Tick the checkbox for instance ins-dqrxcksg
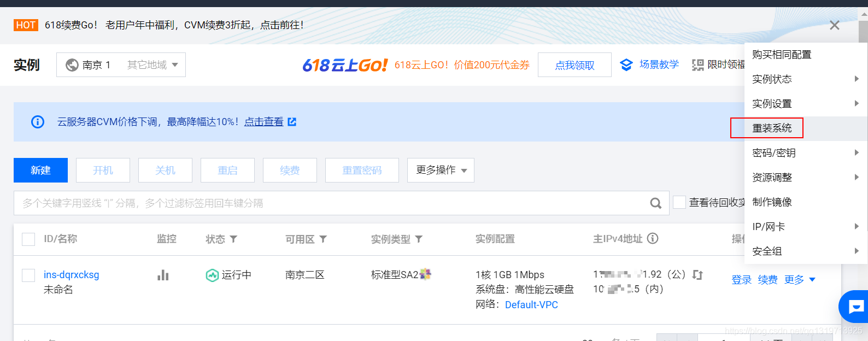The image size is (868, 341). point(28,275)
